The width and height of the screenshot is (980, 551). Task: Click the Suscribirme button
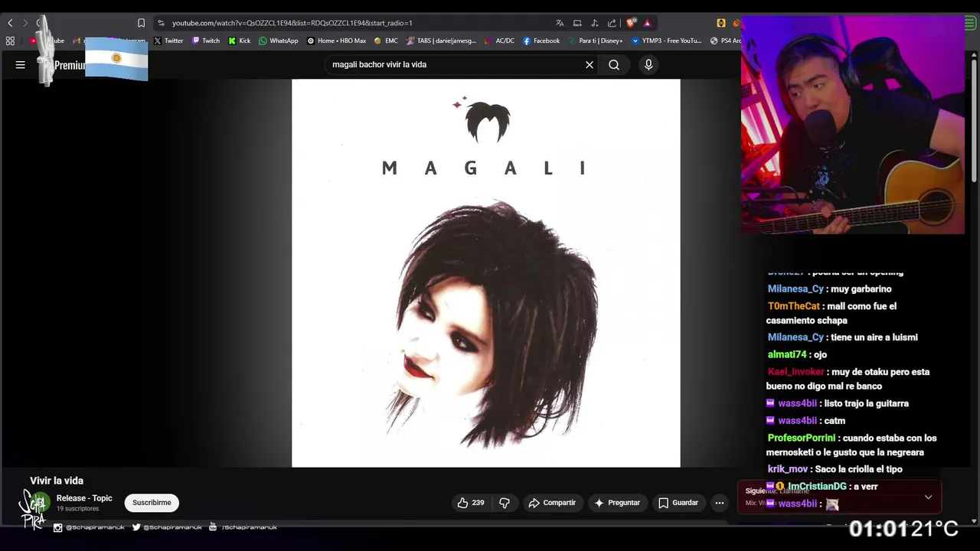point(152,503)
